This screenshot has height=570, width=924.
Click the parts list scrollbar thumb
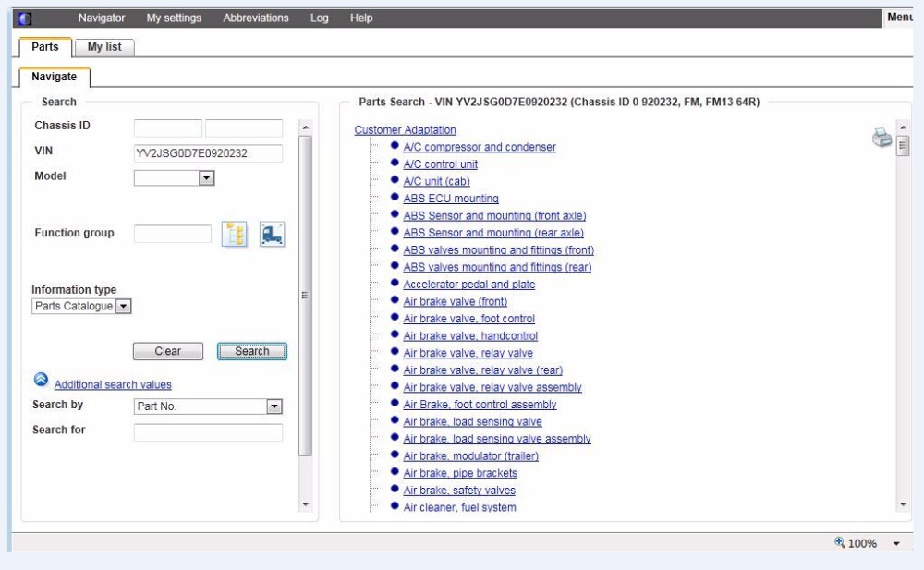coord(903,146)
